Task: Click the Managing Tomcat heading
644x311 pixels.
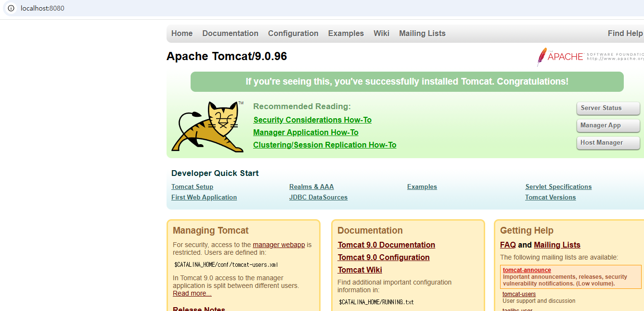Action: click(211, 230)
